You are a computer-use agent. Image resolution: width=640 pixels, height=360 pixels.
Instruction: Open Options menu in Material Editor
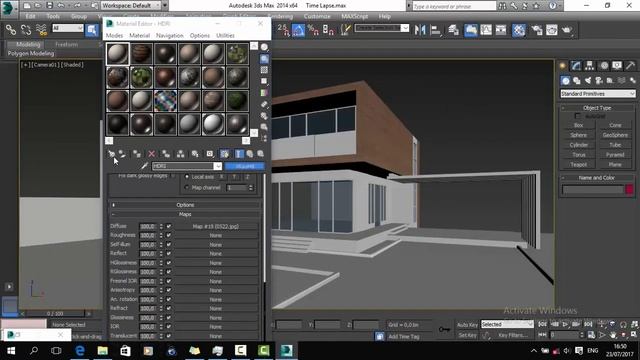tap(200, 36)
